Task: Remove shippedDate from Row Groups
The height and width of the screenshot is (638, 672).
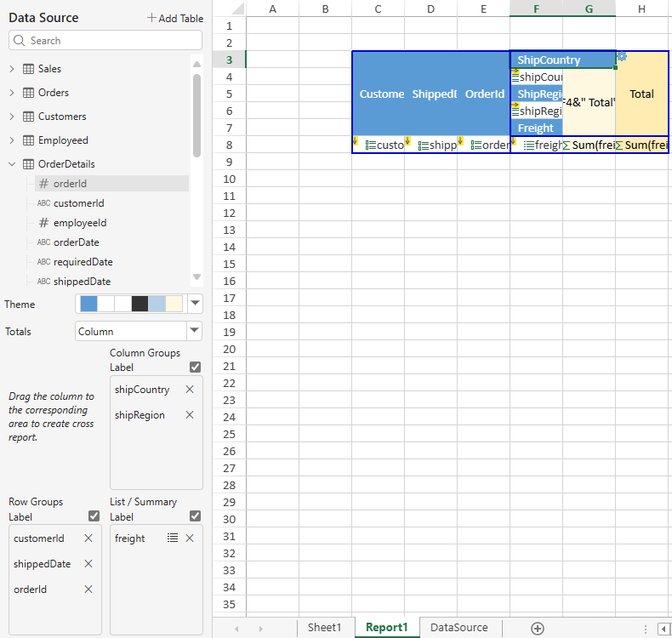Action: (x=88, y=564)
